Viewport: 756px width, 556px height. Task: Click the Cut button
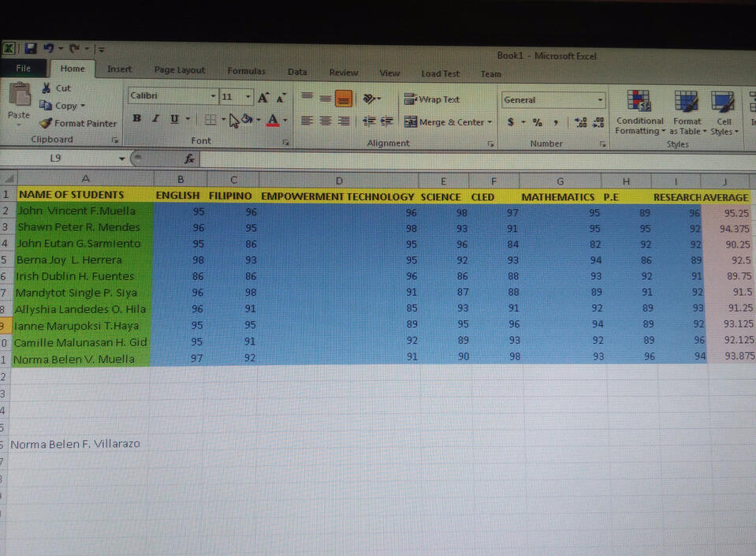point(57,88)
